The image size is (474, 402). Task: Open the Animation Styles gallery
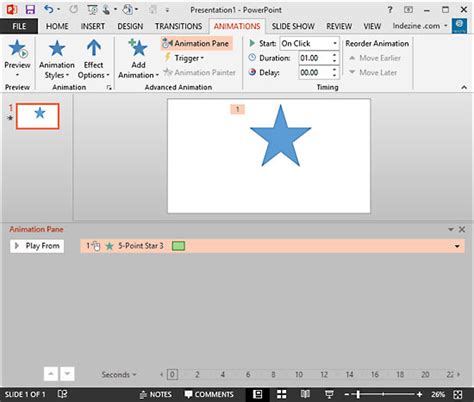pos(57,59)
